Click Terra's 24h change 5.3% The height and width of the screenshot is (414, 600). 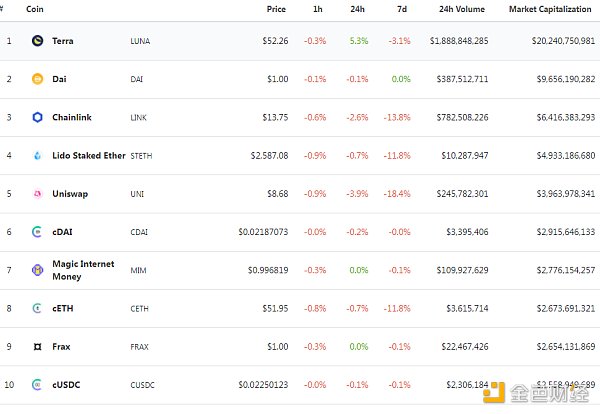pyautogui.click(x=359, y=41)
